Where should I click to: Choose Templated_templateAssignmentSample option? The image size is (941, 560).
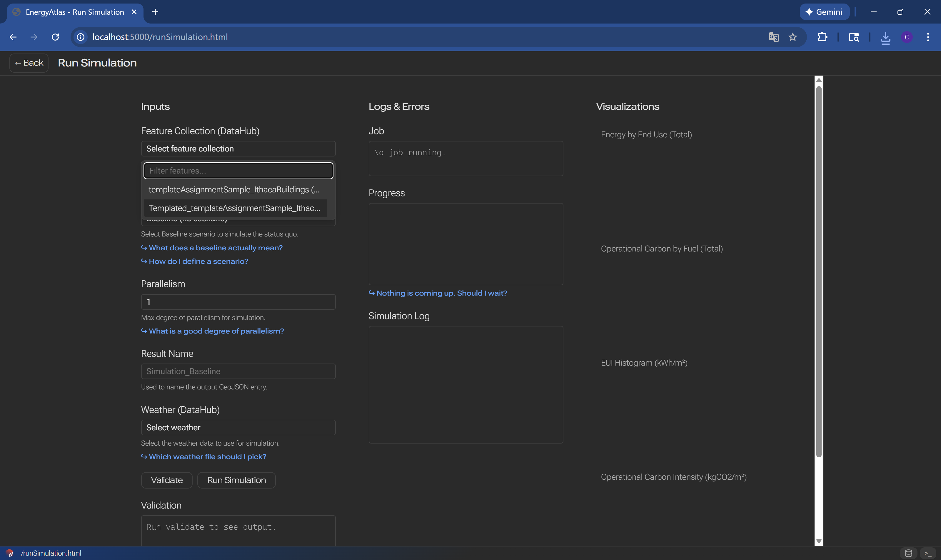(234, 208)
